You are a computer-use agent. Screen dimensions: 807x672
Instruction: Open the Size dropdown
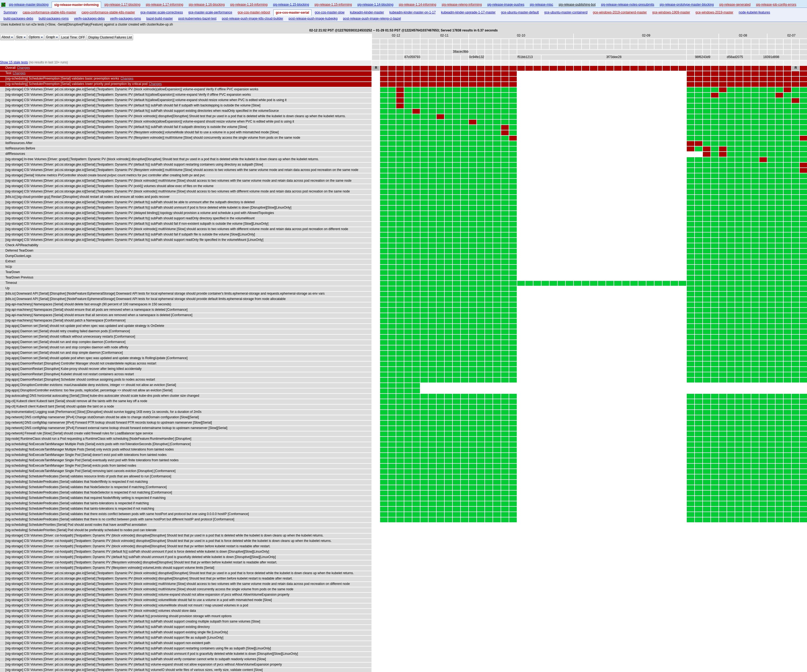[21, 37]
